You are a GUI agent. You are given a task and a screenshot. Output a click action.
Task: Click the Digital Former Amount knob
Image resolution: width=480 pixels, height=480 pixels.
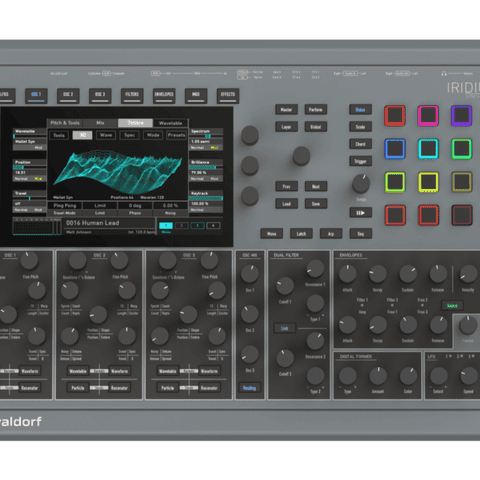(x=378, y=376)
